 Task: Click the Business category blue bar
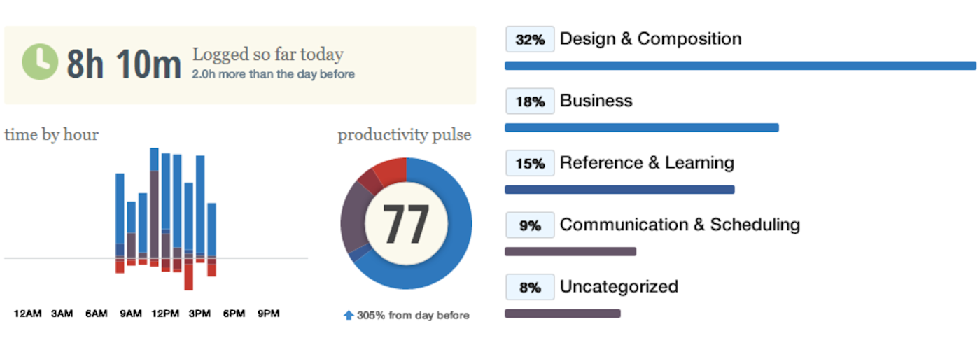[641, 128]
